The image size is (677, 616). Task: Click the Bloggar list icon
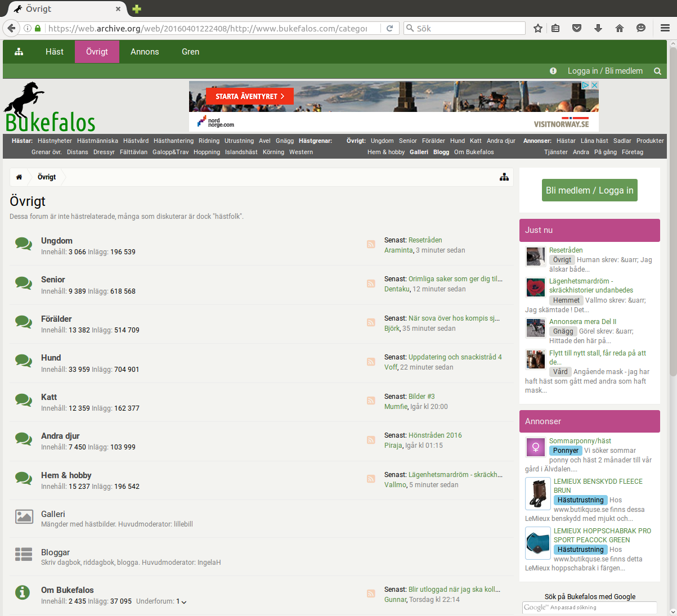tap(24, 555)
